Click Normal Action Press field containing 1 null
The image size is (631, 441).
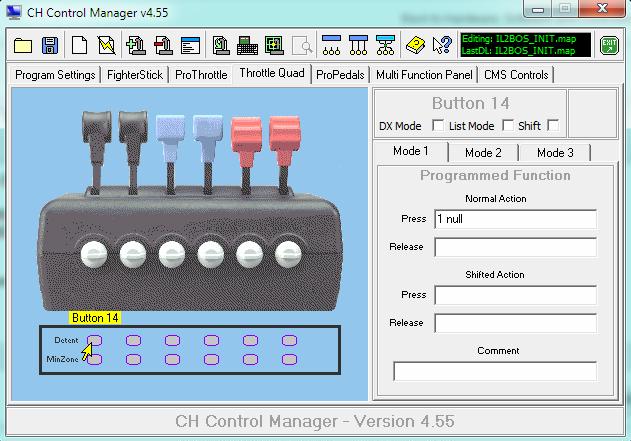click(516, 219)
